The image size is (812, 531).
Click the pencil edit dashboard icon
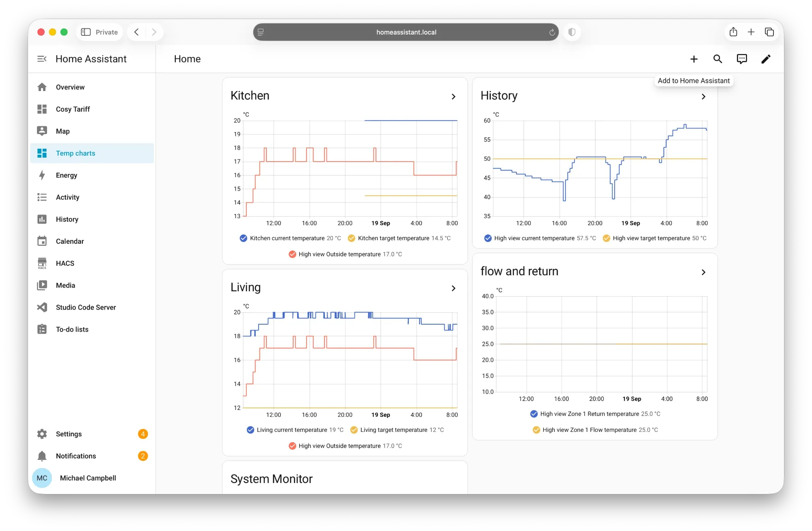pos(766,59)
